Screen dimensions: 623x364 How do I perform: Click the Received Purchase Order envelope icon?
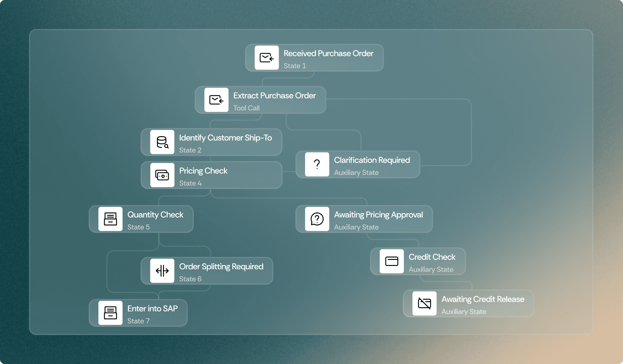pos(267,58)
